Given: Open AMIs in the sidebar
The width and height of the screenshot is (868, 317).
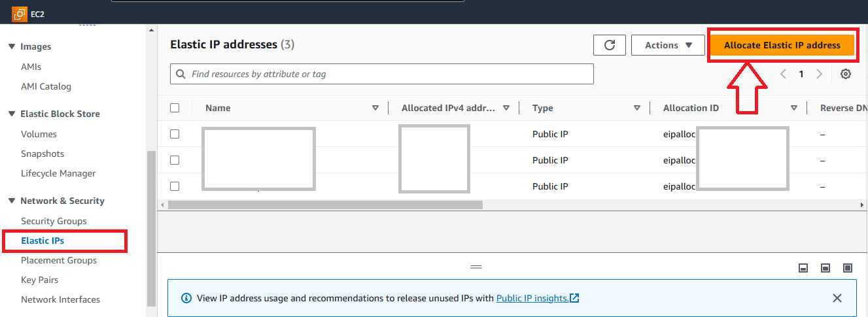Looking at the screenshot, I should coord(31,67).
